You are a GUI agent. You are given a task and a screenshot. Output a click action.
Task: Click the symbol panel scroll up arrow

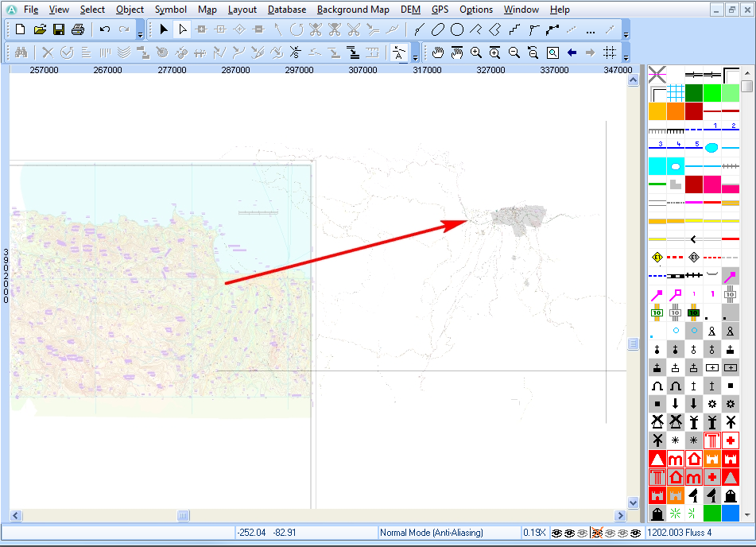(746, 73)
